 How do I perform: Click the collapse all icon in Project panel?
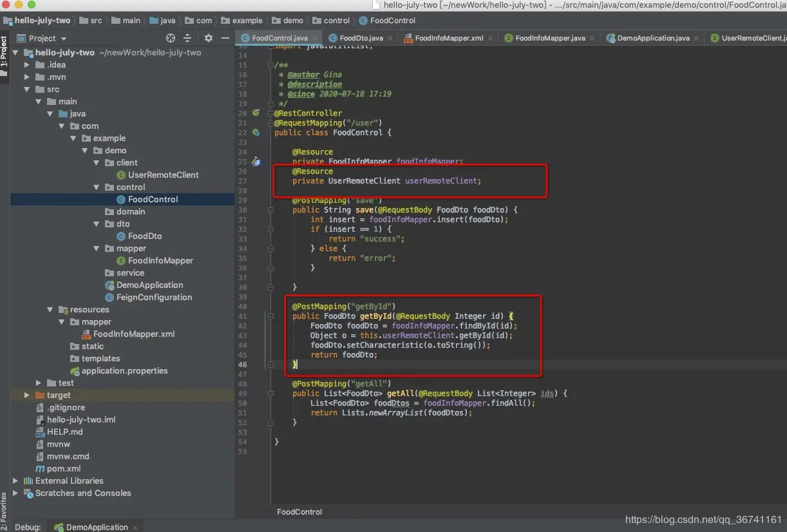coord(187,38)
